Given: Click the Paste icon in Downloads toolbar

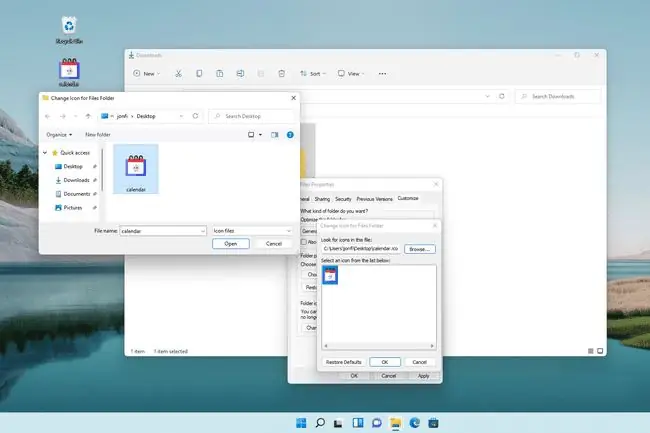Looking at the screenshot, I should 220,74.
